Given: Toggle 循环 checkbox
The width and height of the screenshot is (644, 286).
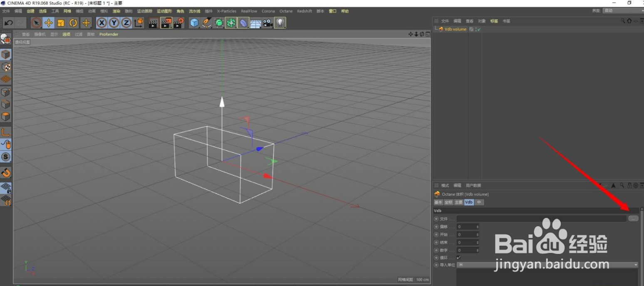Looking at the screenshot, I should coord(458,258).
